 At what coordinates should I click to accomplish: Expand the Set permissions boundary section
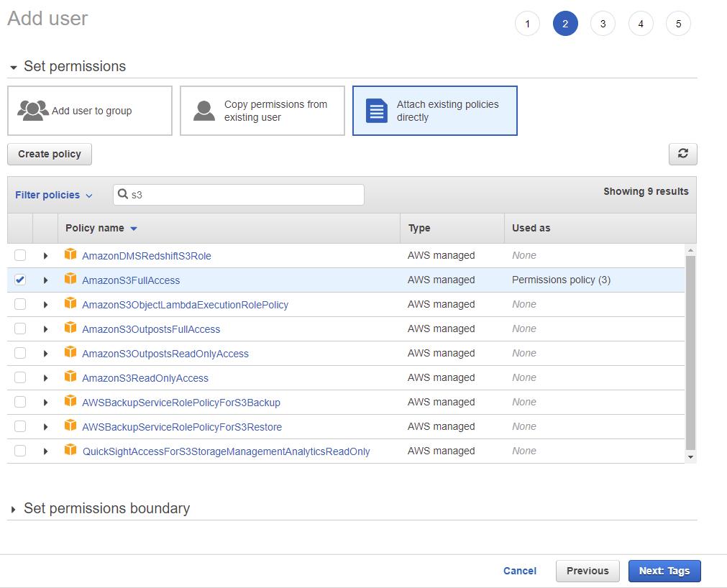tap(13, 510)
